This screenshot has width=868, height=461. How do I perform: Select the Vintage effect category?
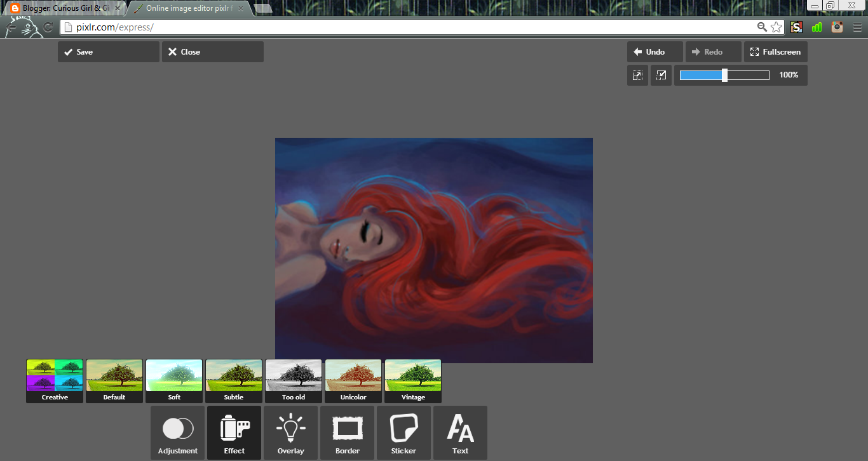coord(413,381)
